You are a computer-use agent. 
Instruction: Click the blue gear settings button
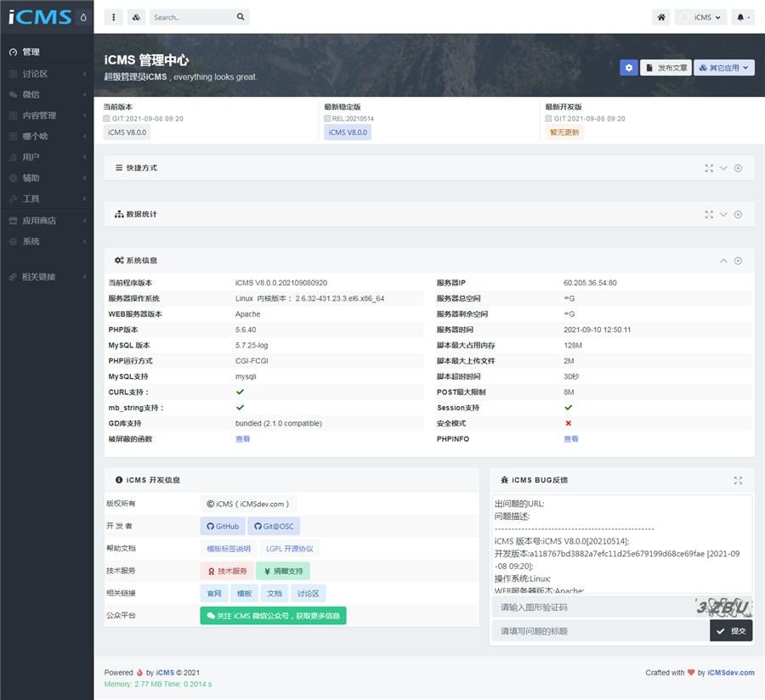(x=628, y=68)
